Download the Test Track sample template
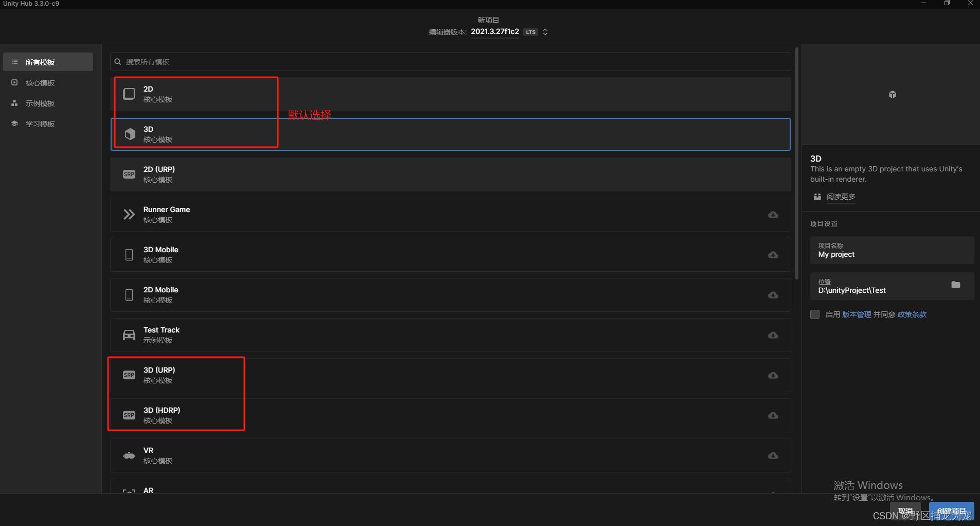This screenshot has width=980, height=526. tap(773, 335)
